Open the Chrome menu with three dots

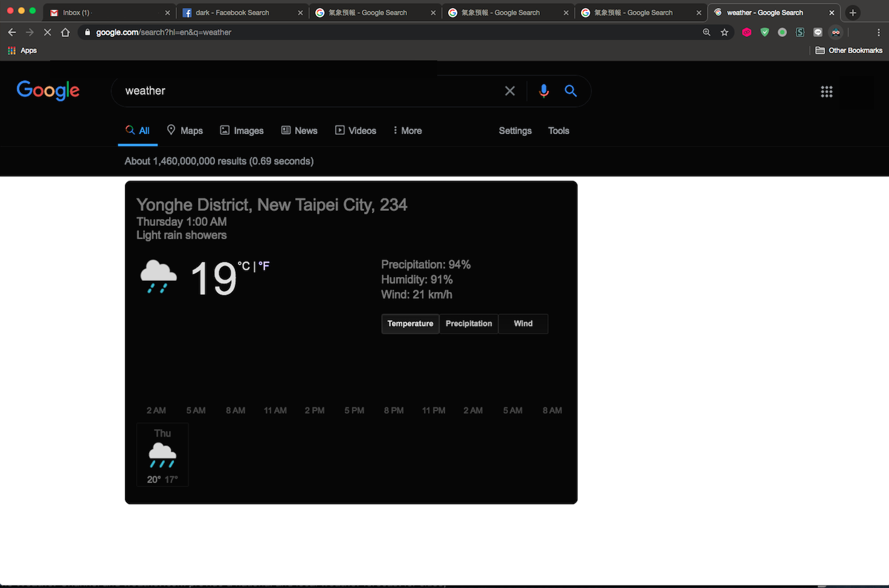click(879, 32)
